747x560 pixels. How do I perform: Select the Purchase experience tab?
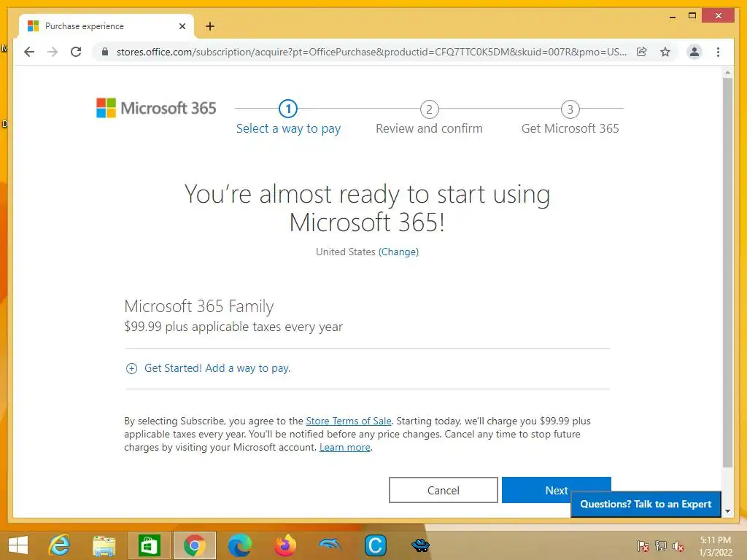tap(107, 26)
